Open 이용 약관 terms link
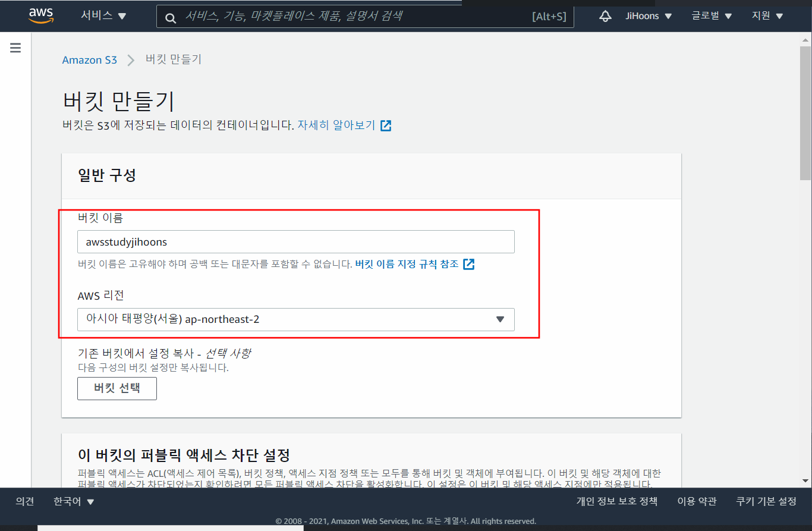 pyautogui.click(x=697, y=501)
